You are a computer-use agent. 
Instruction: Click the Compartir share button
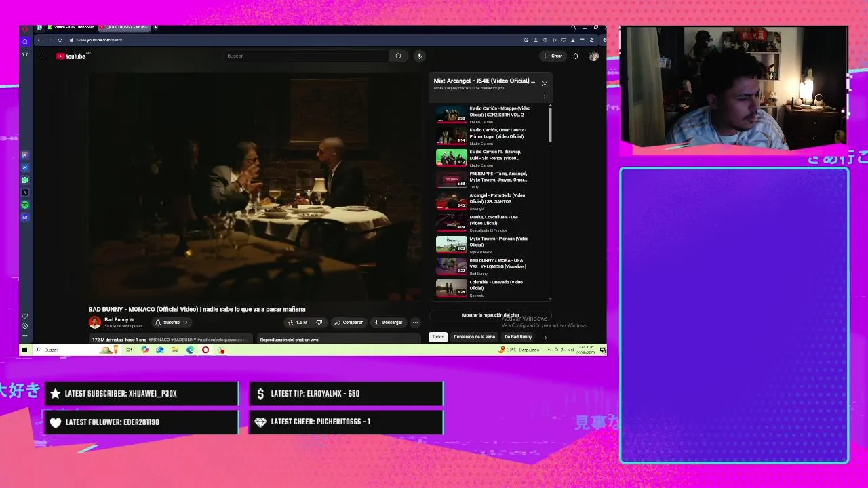[x=349, y=323]
